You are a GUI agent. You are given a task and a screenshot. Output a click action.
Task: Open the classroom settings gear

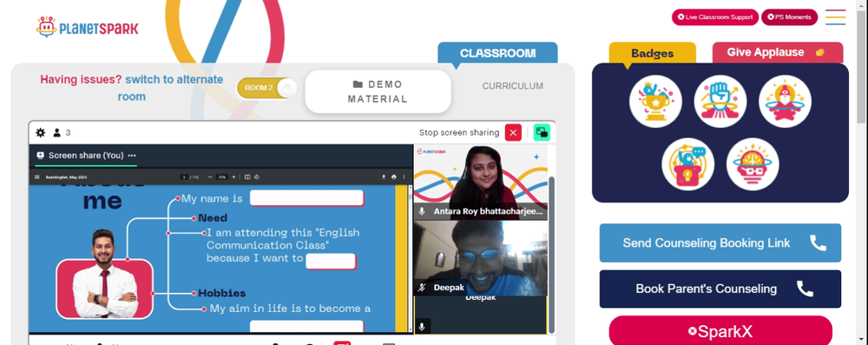coord(41,133)
